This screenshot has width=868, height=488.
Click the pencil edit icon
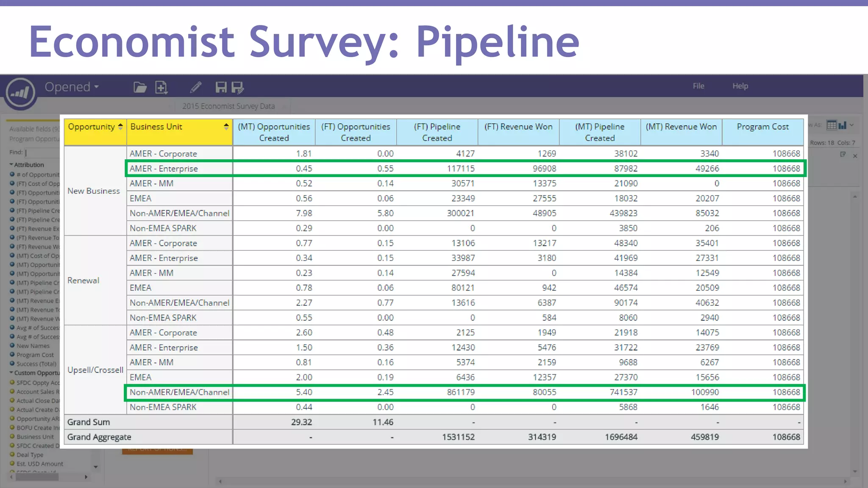195,87
